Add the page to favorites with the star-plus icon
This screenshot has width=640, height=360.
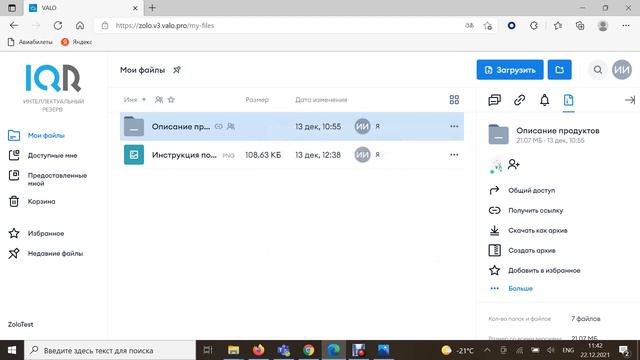488,26
